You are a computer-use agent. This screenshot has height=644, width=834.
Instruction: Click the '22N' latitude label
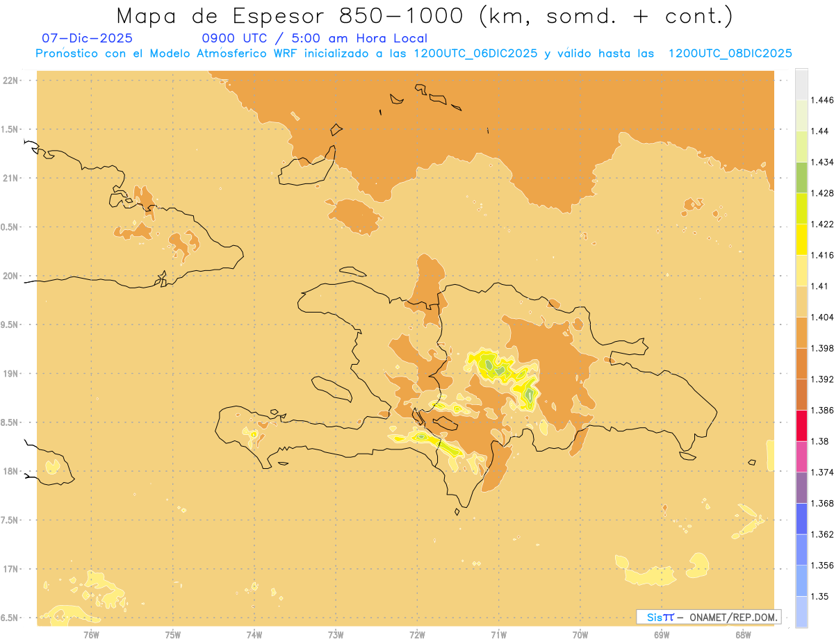[10, 80]
